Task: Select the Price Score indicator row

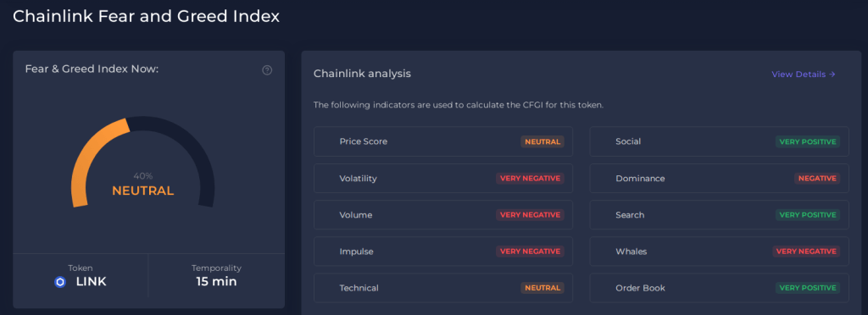Action: [442, 141]
